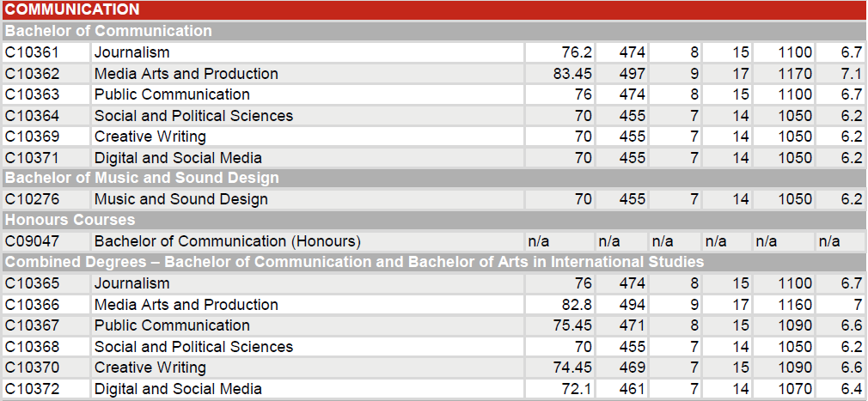The width and height of the screenshot is (868, 401).
Task: Click course code C10276
Action: 33,199
